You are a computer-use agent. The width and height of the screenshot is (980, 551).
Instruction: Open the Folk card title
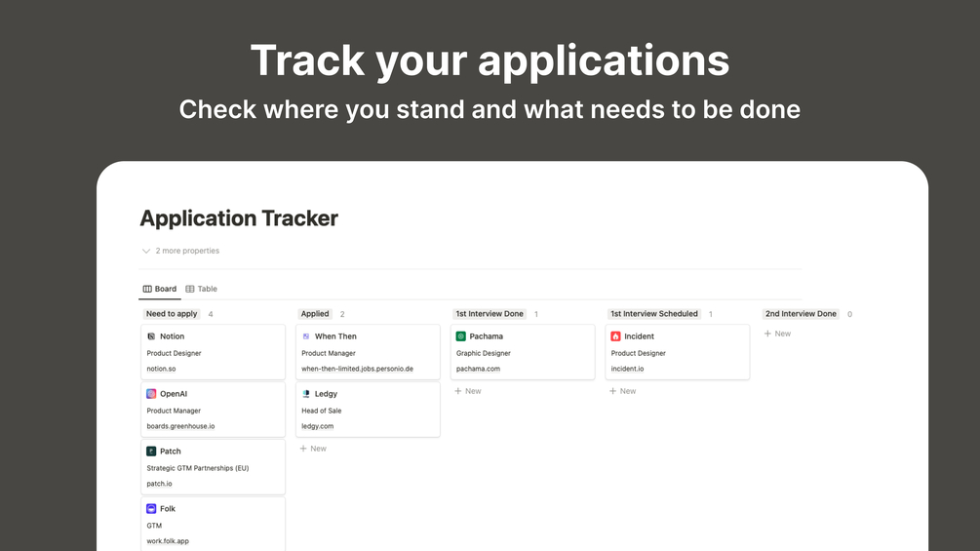[168, 508]
